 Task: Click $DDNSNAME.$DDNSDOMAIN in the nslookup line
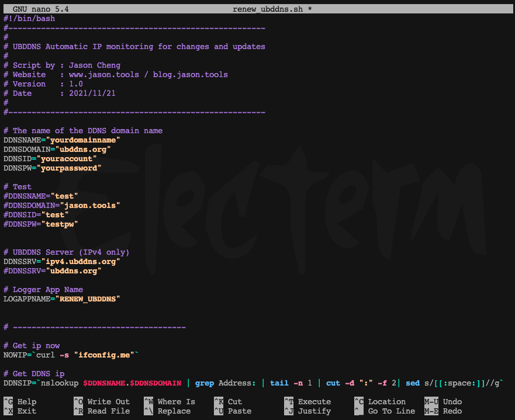point(132,383)
